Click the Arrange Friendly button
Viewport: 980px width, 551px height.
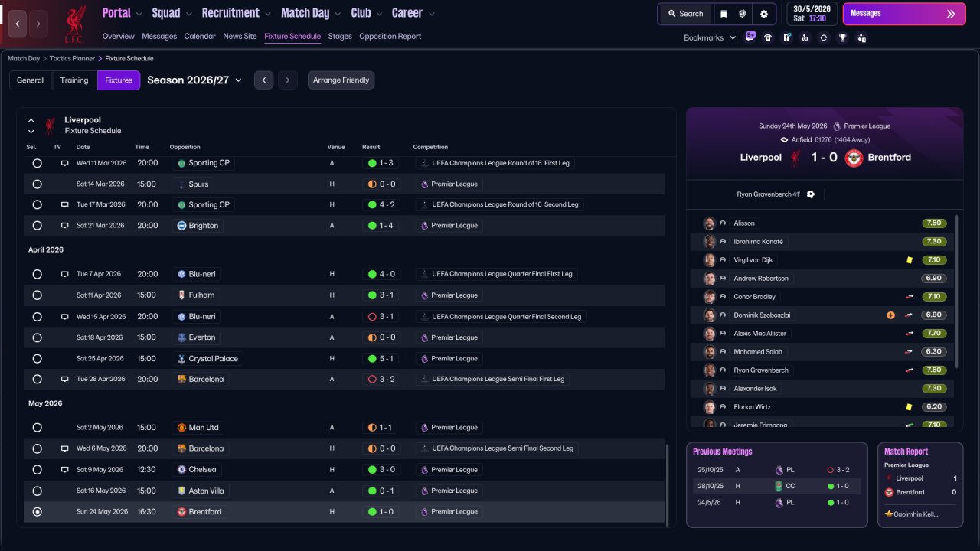pos(341,80)
